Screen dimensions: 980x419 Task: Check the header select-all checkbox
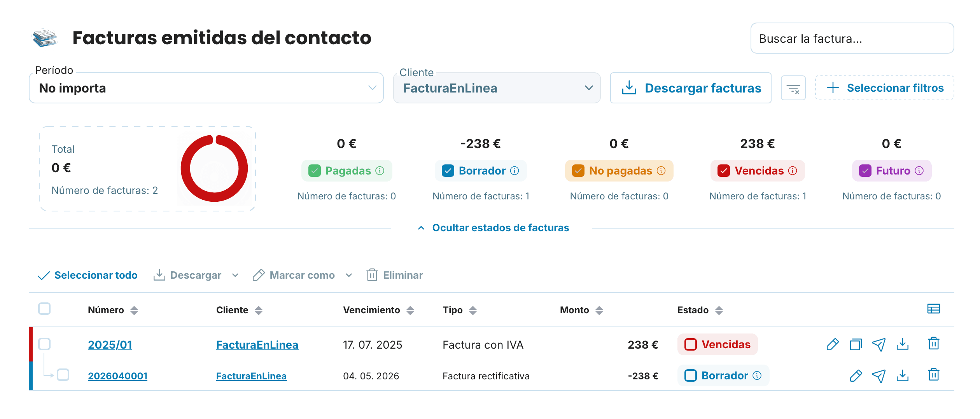tap(44, 309)
